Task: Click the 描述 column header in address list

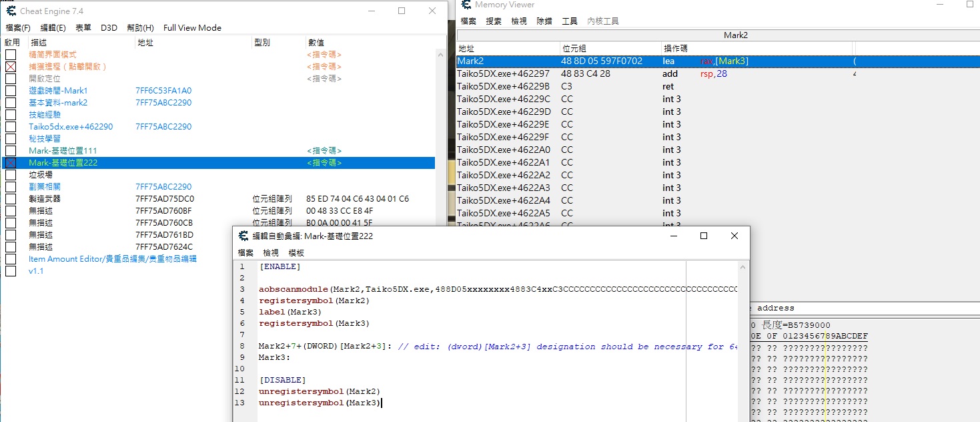Action: (x=38, y=43)
